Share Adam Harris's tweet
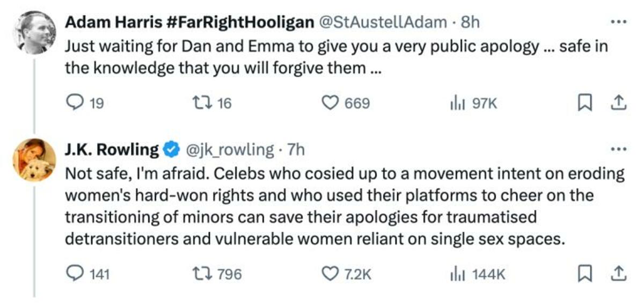The image size is (644, 306). pyautogui.click(x=619, y=102)
